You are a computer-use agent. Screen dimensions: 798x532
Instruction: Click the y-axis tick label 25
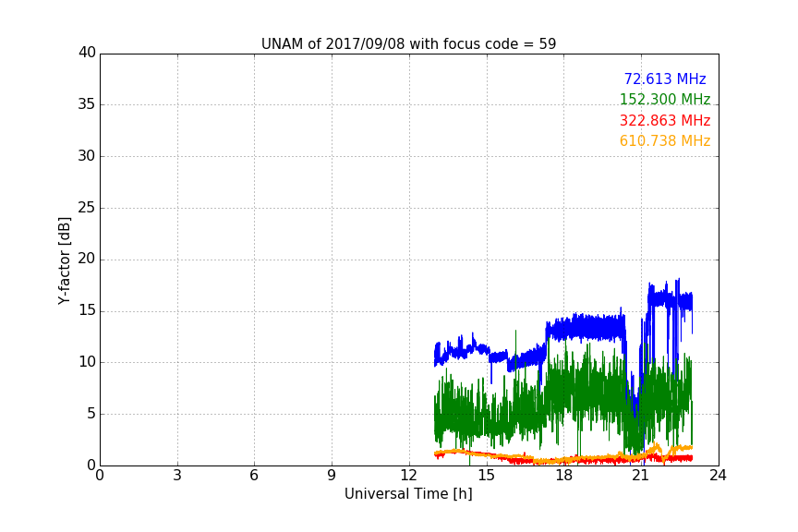(87, 208)
